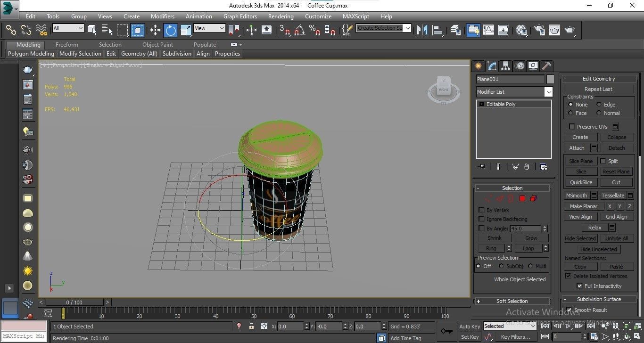
Task: Select the Edge constraint radio button
Action: coord(599,105)
